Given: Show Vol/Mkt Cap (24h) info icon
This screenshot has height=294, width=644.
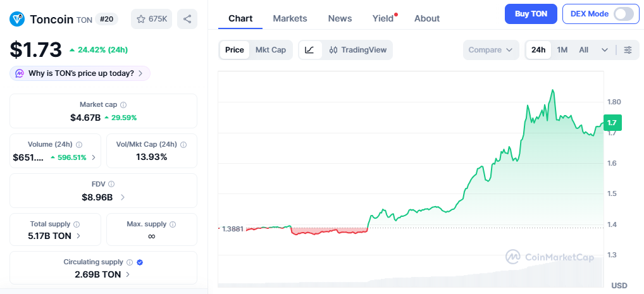Looking at the screenshot, I should click(183, 145).
